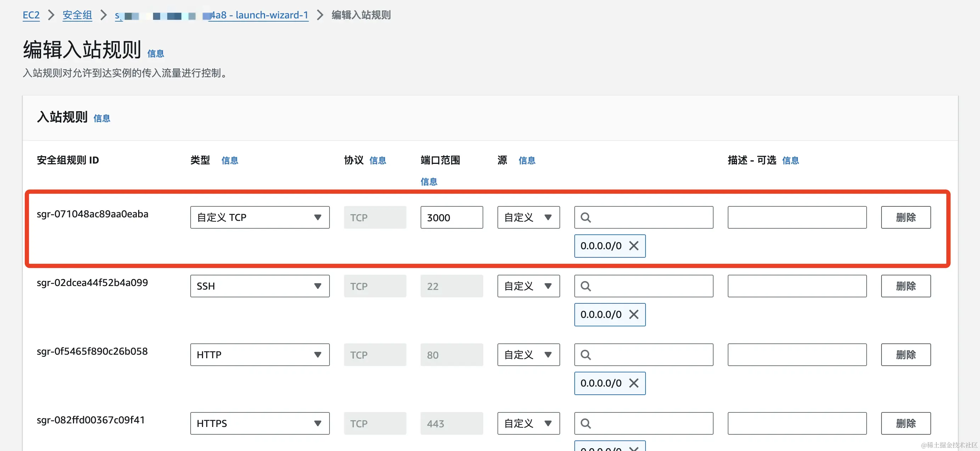
Task: Open the 自定义 TCP type dropdown
Action: 259,217
